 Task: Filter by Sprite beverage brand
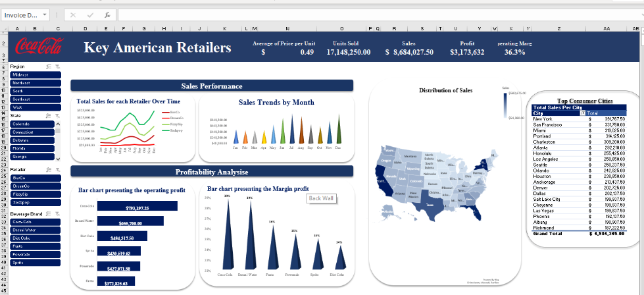36,263
